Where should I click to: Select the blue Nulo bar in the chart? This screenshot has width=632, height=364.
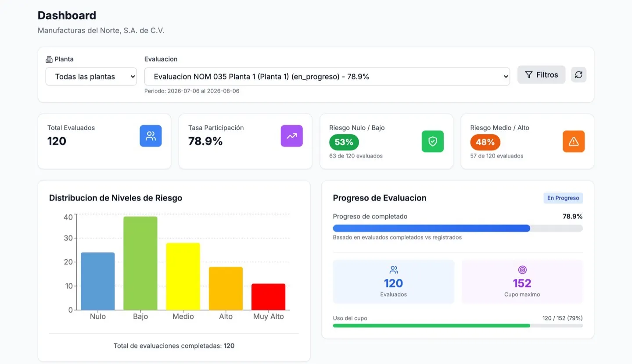point(98,281)
